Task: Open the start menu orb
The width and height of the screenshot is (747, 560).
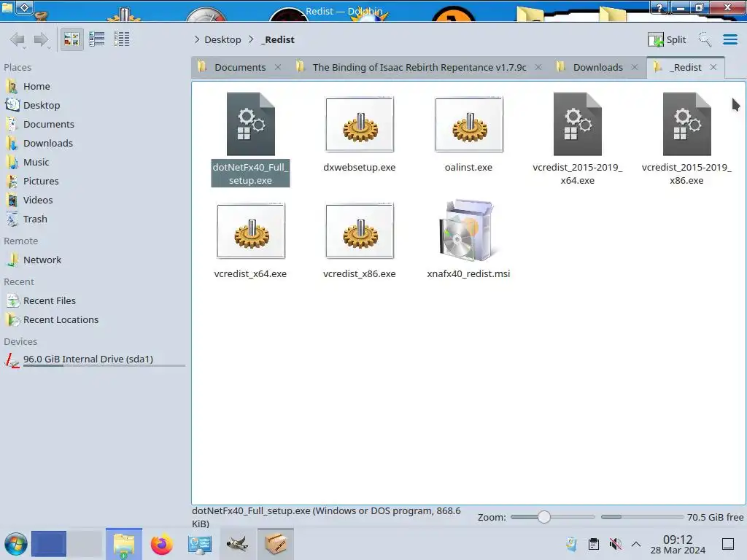Action: (x=16, y=544)
